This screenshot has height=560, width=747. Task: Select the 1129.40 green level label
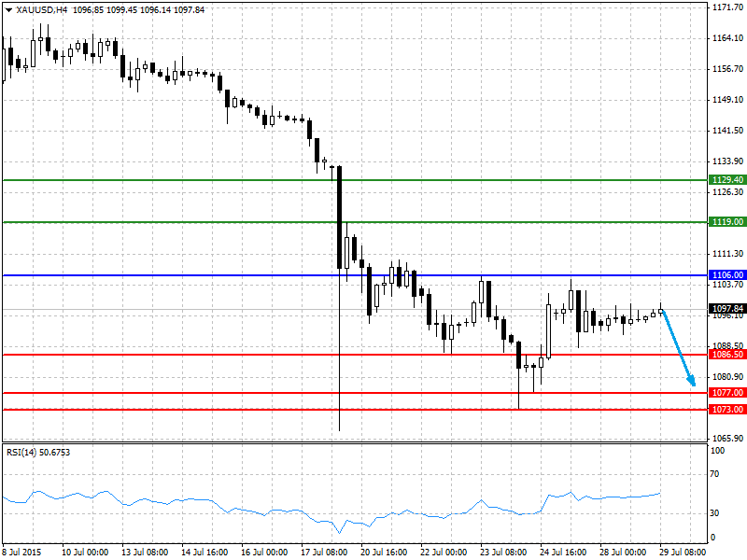pos(727,180)
